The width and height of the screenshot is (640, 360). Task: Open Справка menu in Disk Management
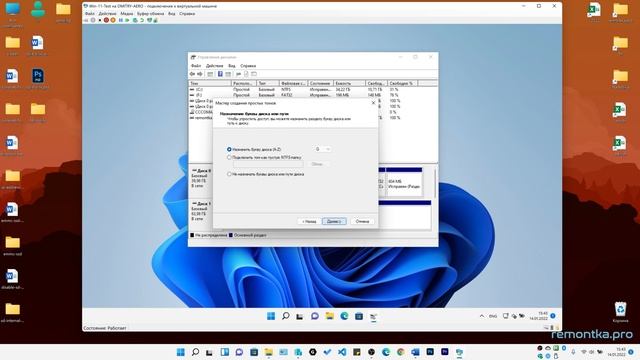(x=248, y=66)
